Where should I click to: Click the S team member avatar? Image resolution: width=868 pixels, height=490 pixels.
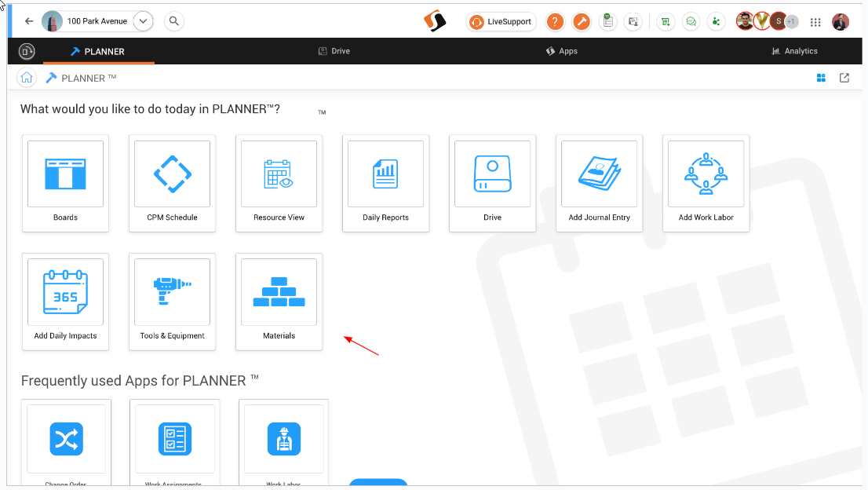779,21
